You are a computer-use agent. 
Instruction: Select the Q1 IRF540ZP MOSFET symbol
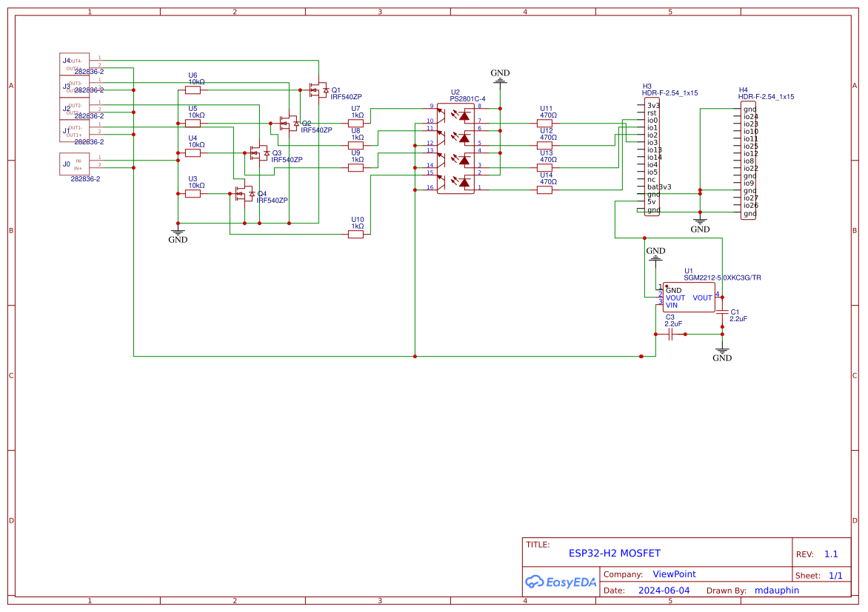point(318,89)
